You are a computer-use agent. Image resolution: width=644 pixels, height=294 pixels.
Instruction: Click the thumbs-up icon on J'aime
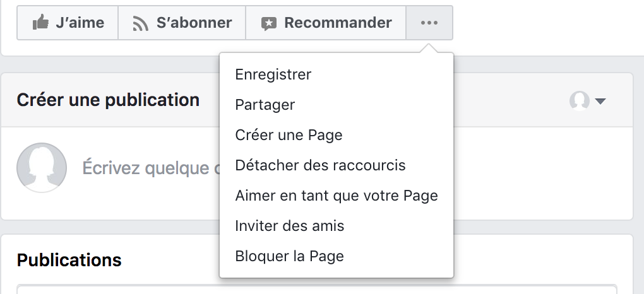pyautogui.click(x=41, y=23)
